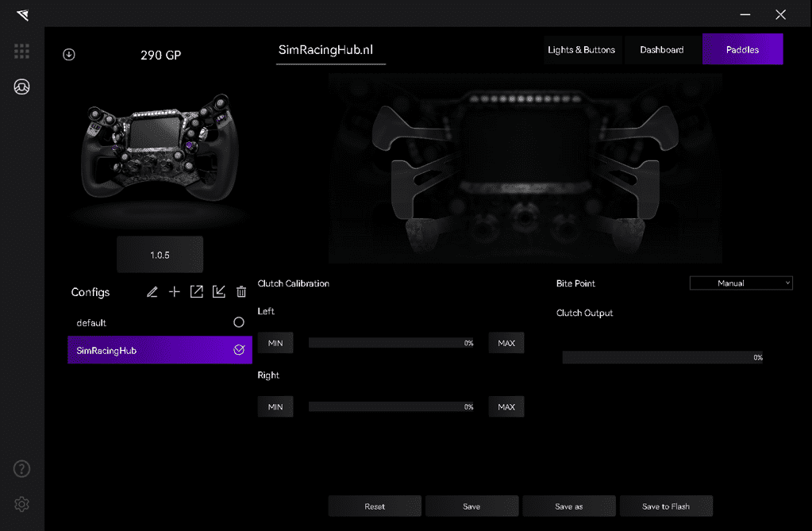Screen dimensions: 812x531
Task: Open the steering wheel device icon
Action: tap(21, 87)
